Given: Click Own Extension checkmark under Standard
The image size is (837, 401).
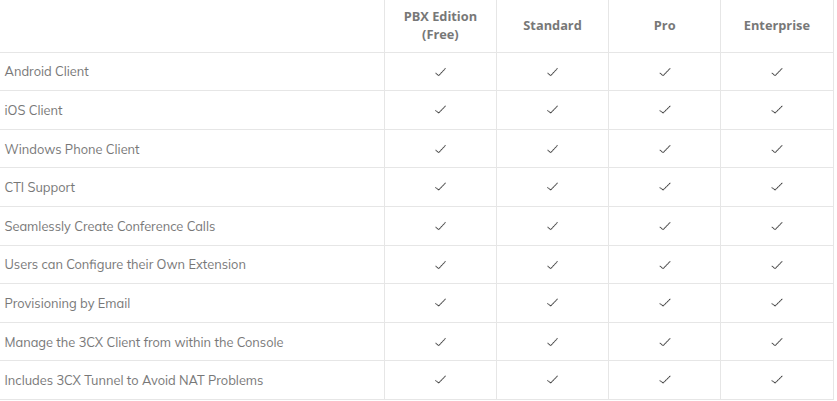Looking at the screenshot, I should [552, 265].
